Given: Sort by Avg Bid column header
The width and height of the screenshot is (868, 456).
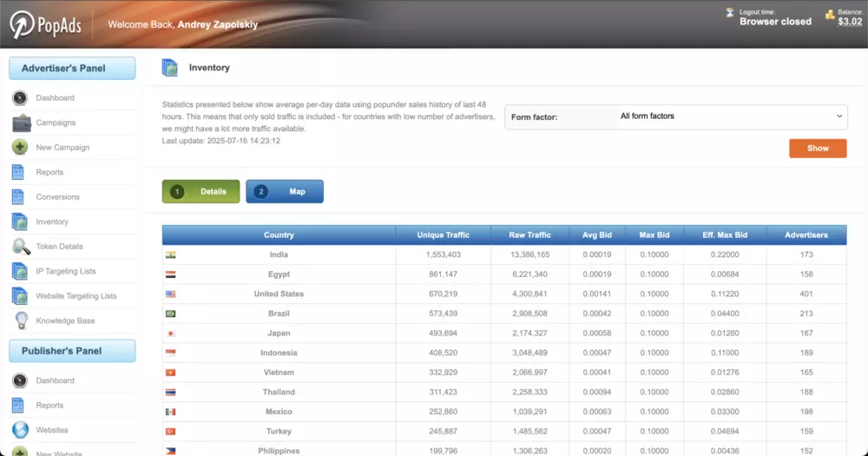Looking at the screenshot, I should coord(597,235).
